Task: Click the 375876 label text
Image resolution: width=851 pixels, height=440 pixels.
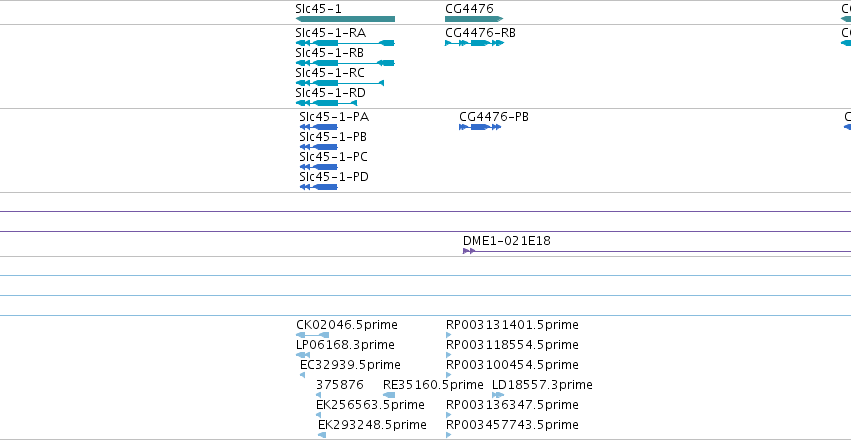Action: coord(340,385)
